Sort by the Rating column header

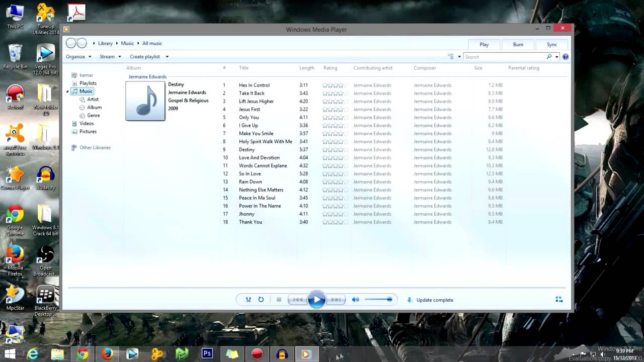click(330, 68)
